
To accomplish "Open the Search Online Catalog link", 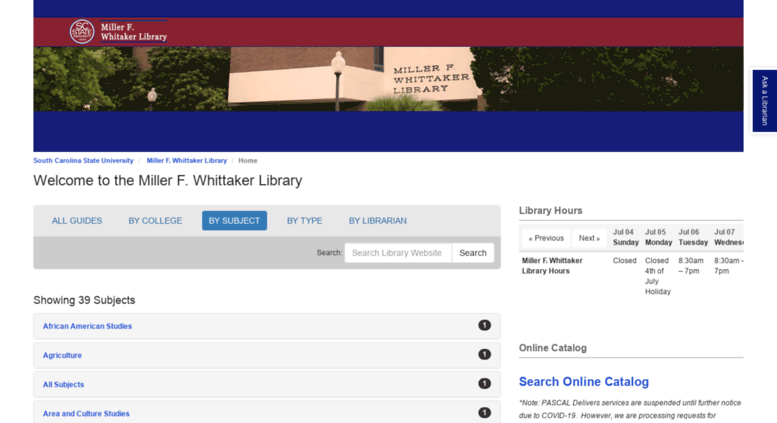I will [x=584, y=382].
